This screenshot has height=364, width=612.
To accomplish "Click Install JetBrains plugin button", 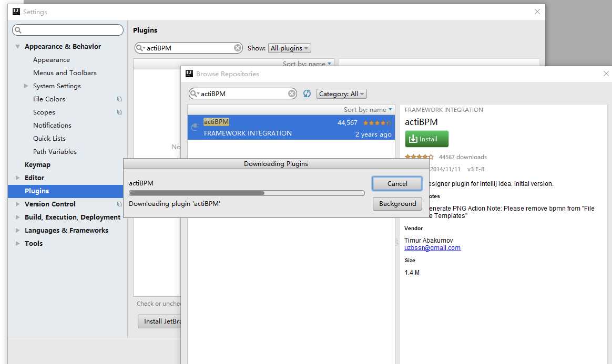I will 160,321.
